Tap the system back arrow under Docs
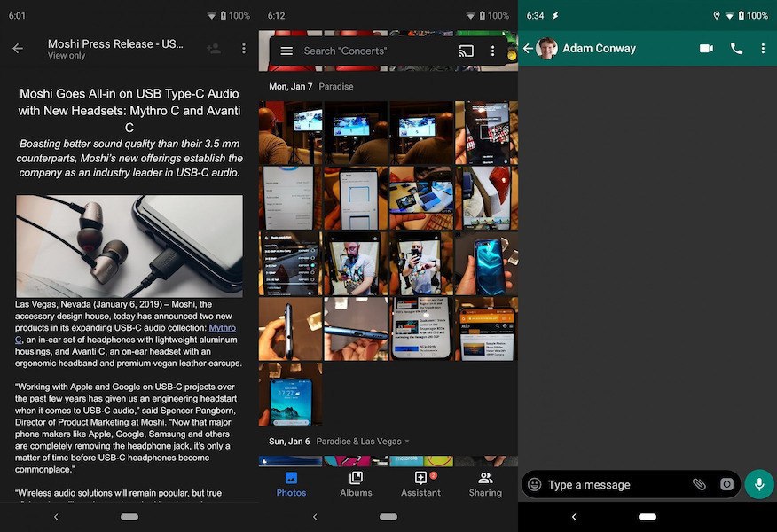This screenshot has width=777, height=532. point(56,517)
